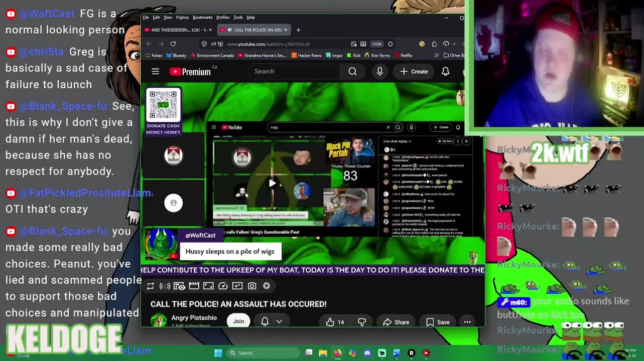Start voice search with microphone icon
The width and height of the screenshot is (644, 361).
click(x=380, y=72)
